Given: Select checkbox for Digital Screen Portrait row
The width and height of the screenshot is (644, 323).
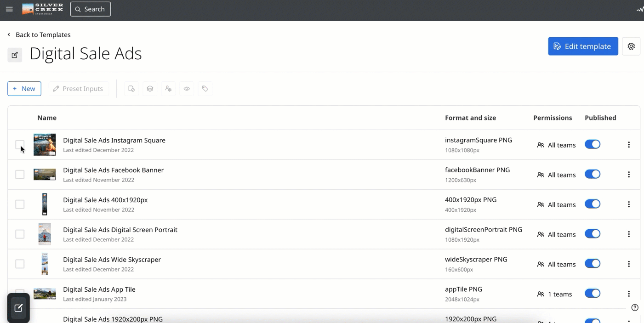Looking at the screenshot, I should (20, 234).
